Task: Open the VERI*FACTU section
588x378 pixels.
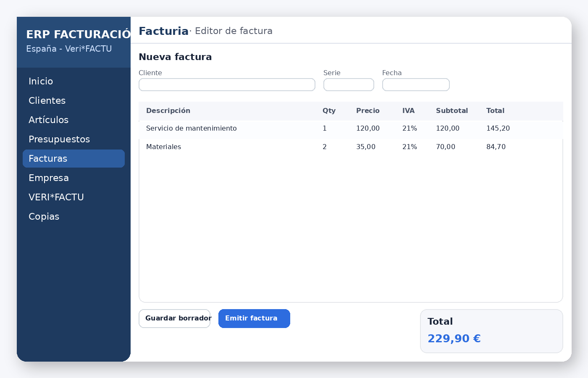Action: tap(56, 197)
